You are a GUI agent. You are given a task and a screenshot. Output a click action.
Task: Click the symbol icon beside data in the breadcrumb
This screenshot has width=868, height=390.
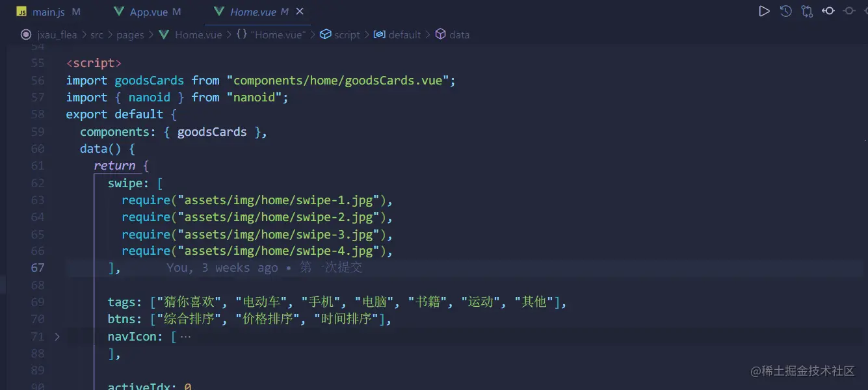tap(439, 34)
